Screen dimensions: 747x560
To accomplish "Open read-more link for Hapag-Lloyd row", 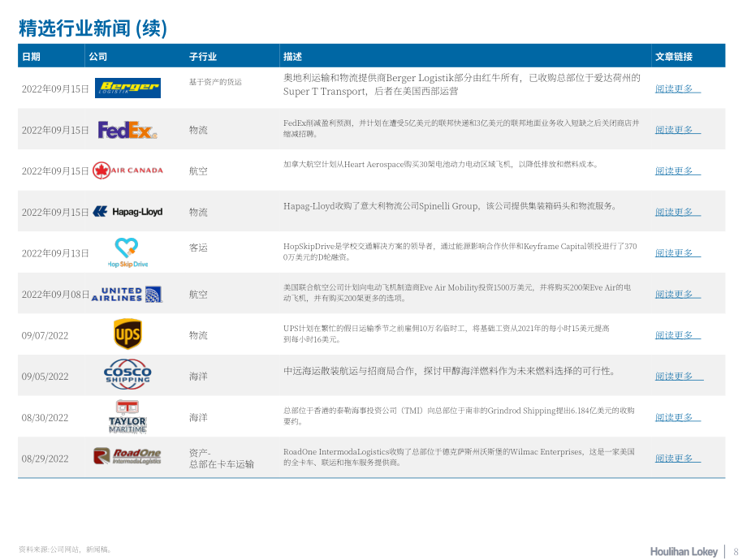I will coord(677,212).
